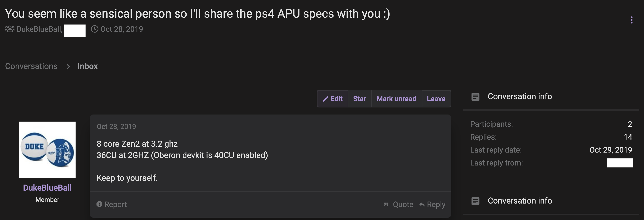Open the Inbox breadcrumb
This screenshot has width=644, height=220.
click(87, 66)
